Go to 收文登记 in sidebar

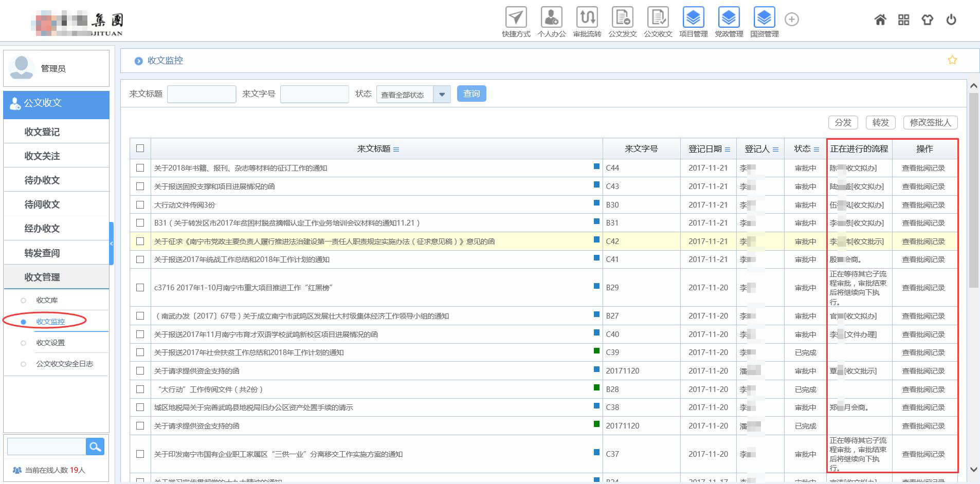[42, 132]
